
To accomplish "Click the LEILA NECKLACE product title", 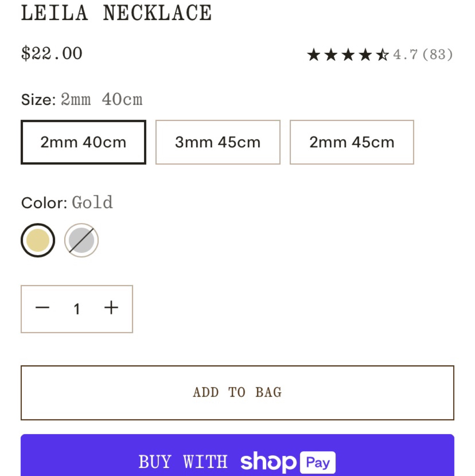I will tap(116, 12).
